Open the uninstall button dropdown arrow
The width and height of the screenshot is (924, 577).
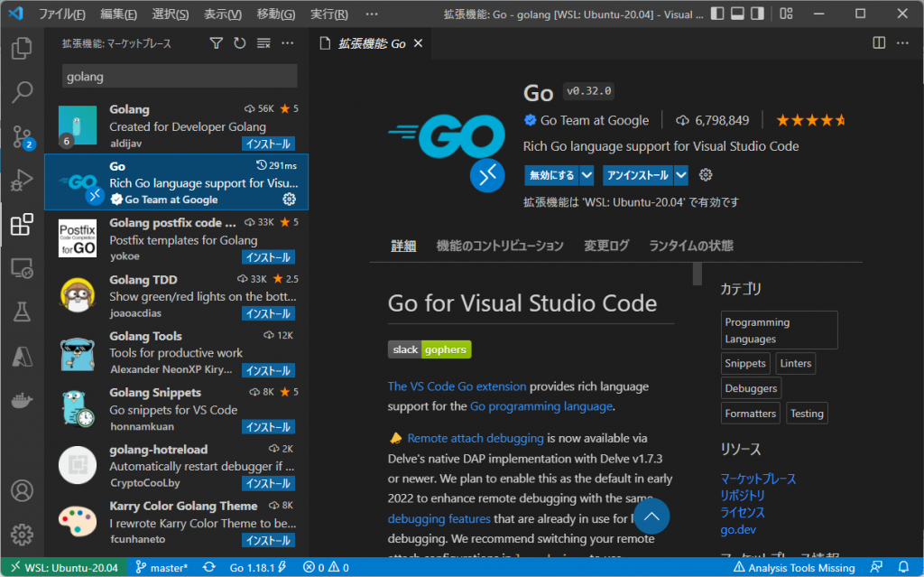pyautogui.click(x=681, y=175)
